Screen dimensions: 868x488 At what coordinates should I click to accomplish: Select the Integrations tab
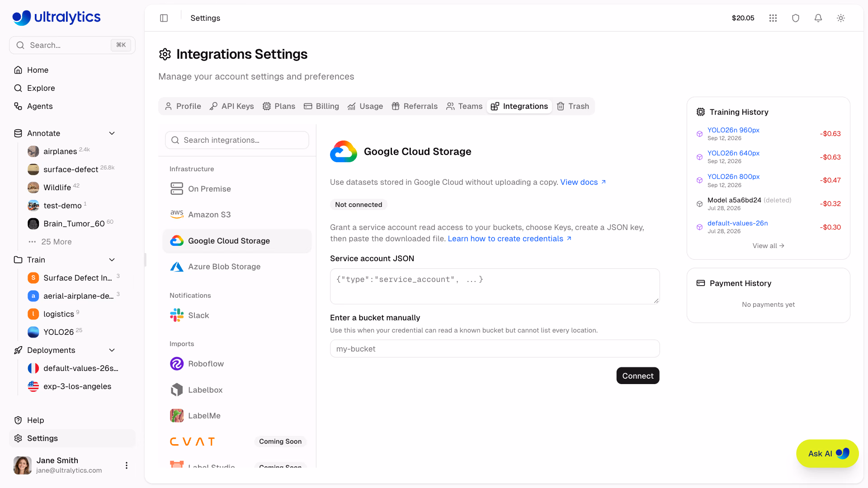pos(519,106)
